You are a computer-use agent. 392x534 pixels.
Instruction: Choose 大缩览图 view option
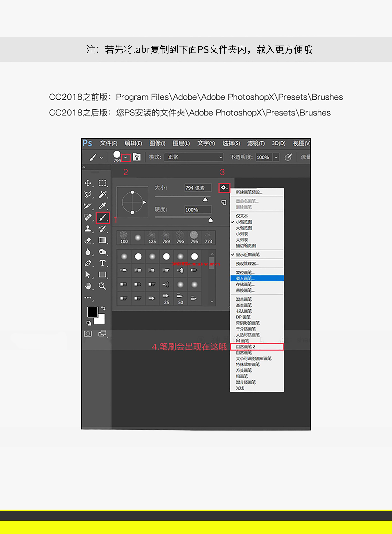point(244,228)
